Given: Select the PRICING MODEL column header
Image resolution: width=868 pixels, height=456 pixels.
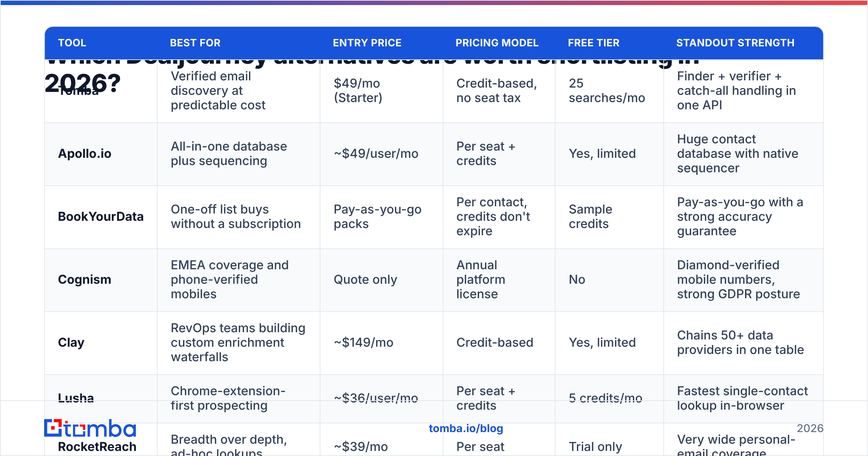Looking at the screenshot, I should (497, 43).
